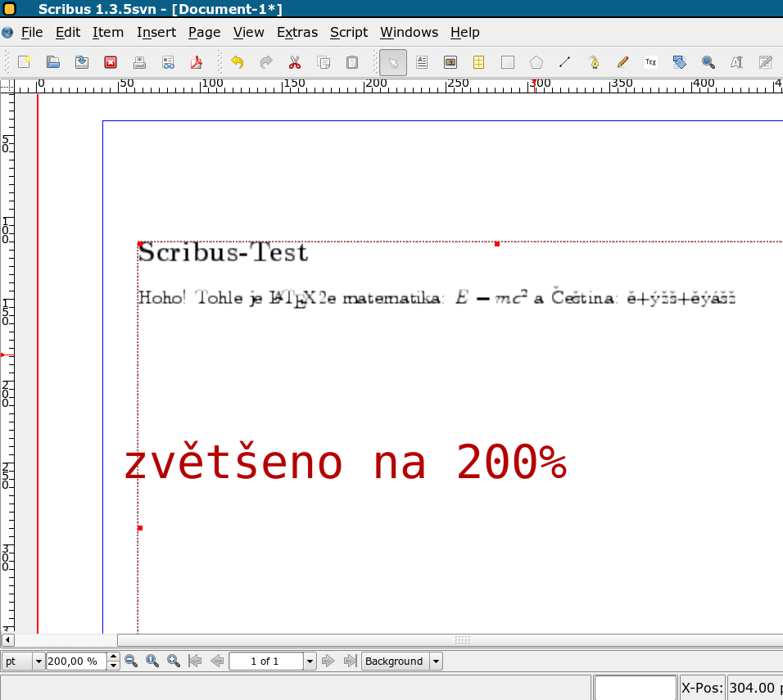Screen dimensions: 783x700
Task: Click the red handle on frame top edge
Action: (x=497, y=244)
